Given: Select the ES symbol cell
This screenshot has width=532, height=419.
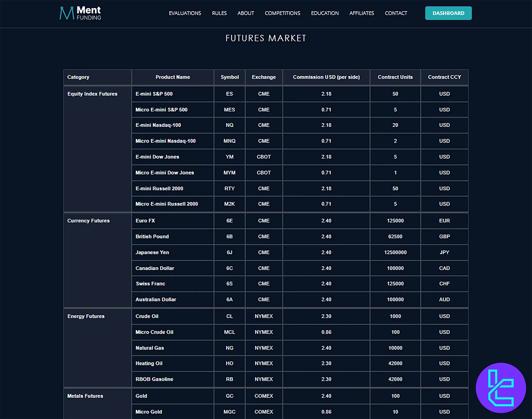Looking at the screenshot, I should coord(230,94).
